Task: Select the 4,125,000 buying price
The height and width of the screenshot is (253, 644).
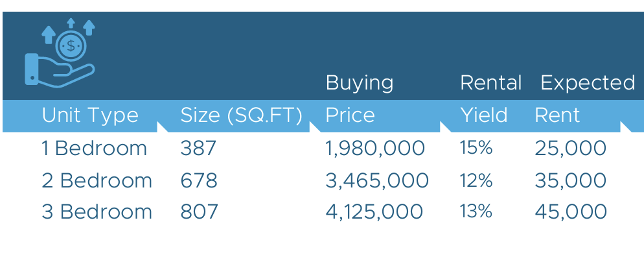Action: (x=374, y=212)
